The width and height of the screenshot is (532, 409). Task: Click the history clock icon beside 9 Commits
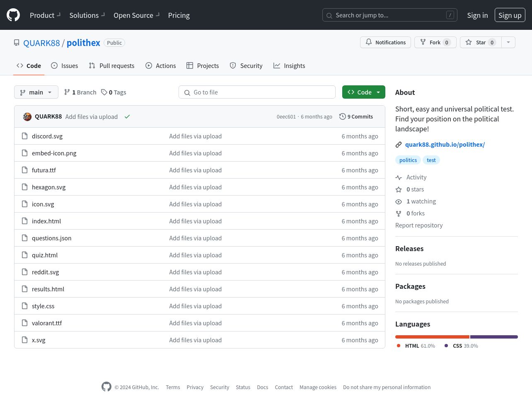[x=342, y=116]
